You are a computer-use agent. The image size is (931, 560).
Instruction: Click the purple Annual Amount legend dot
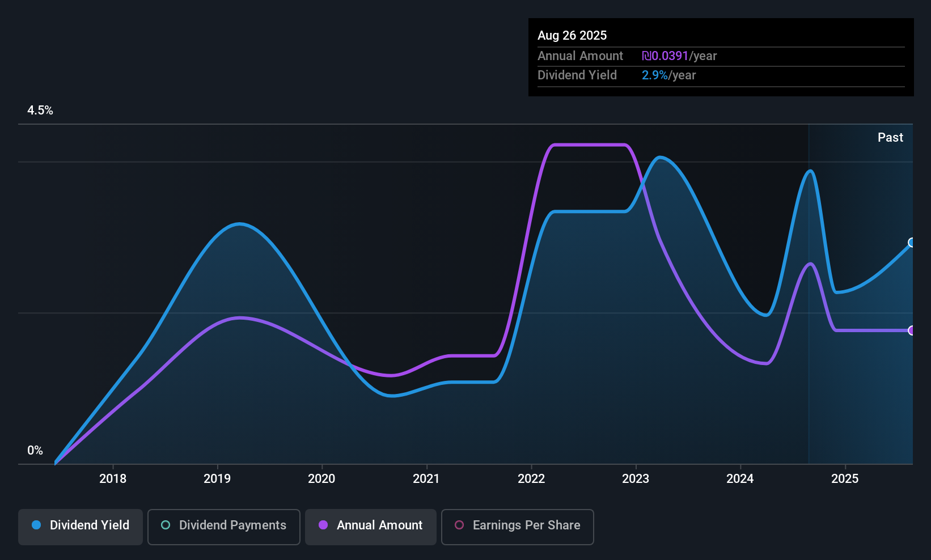pos(323,525)
